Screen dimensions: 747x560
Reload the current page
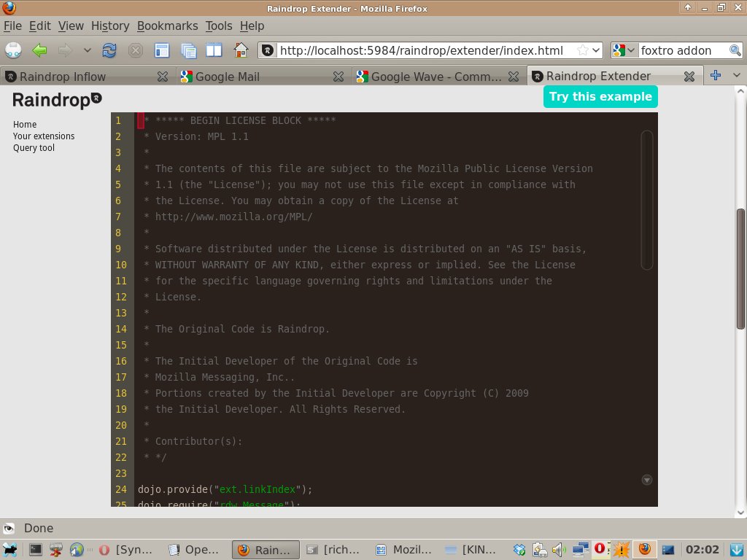click(x=109, y=50)
